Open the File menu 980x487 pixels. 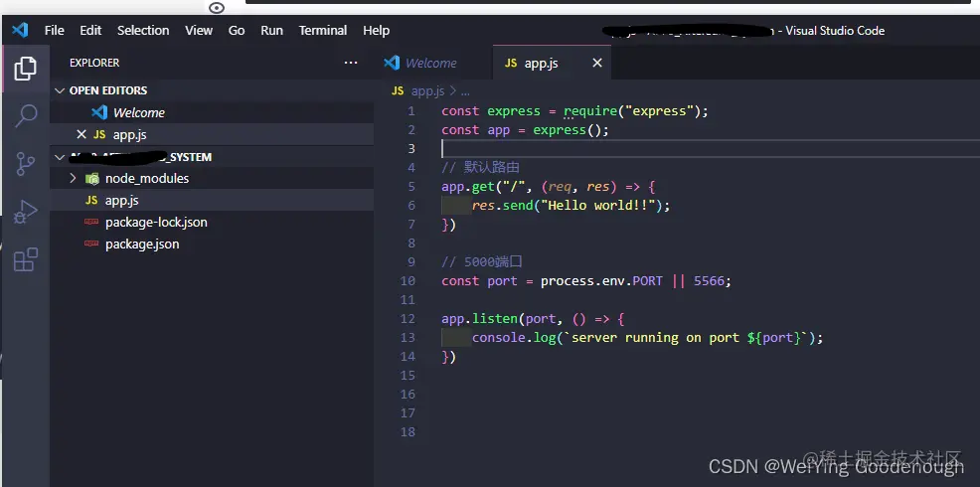point(55,30)
